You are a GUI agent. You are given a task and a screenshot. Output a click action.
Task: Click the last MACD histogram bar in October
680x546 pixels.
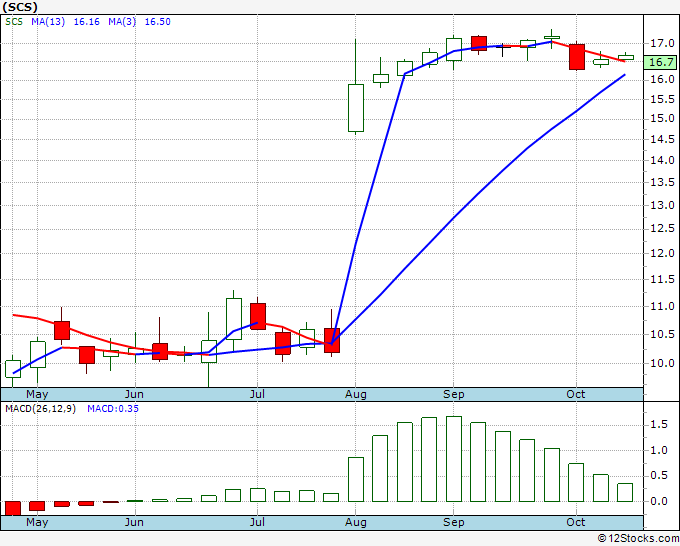(625, 492)
